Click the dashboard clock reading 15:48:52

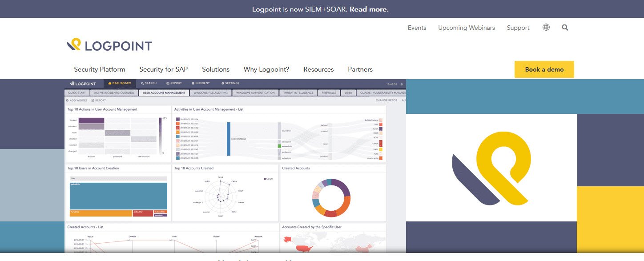(x=392, y=84)
